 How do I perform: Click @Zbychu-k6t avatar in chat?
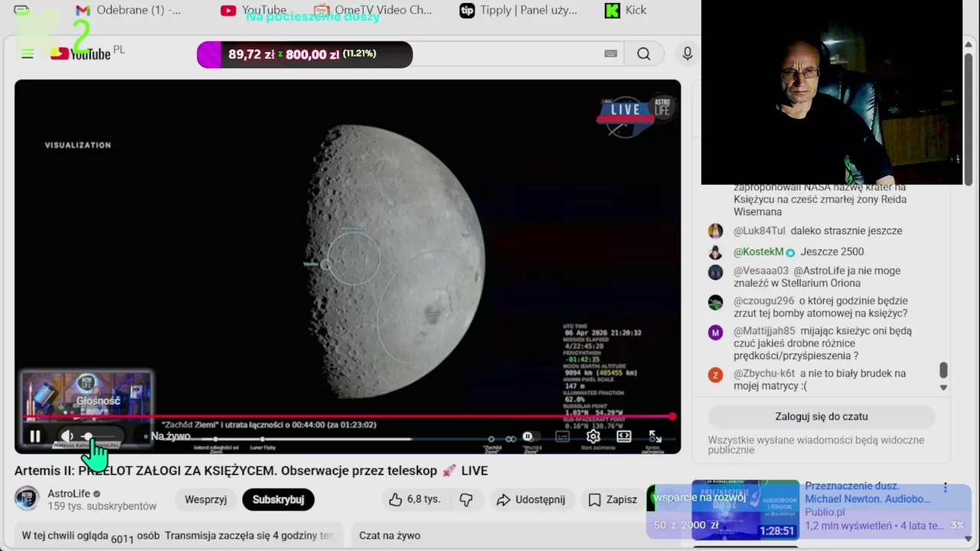click(x=715, y=375)
